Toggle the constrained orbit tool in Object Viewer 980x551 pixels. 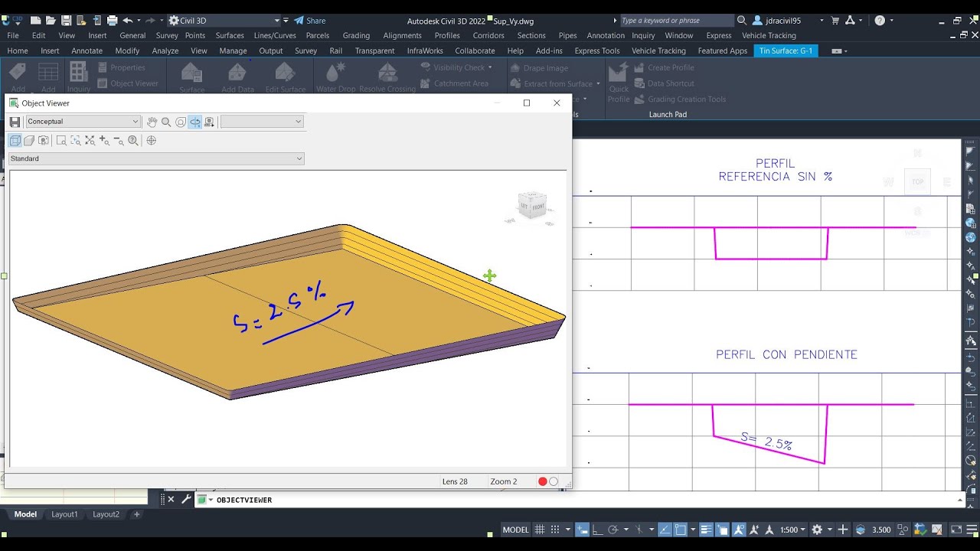coord(195,122)
